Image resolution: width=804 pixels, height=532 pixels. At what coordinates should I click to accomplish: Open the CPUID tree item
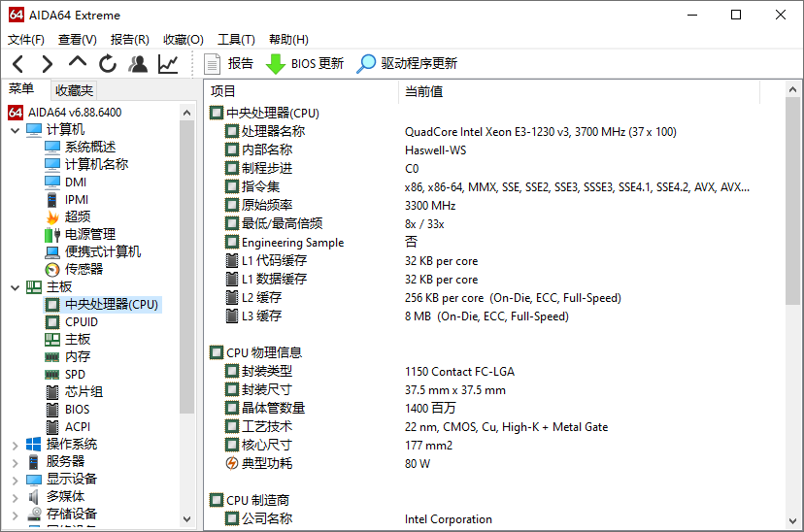pos(71,322)
